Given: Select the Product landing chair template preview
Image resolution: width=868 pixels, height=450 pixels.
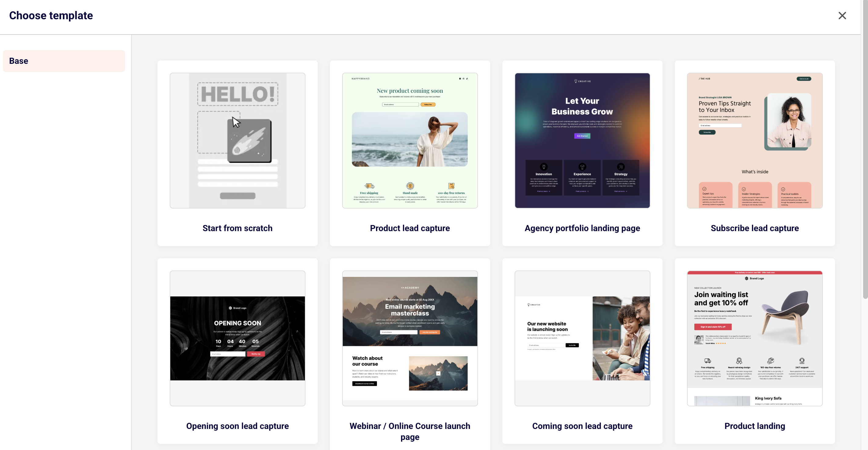Looking at the screenshot, I should (754, 338).
